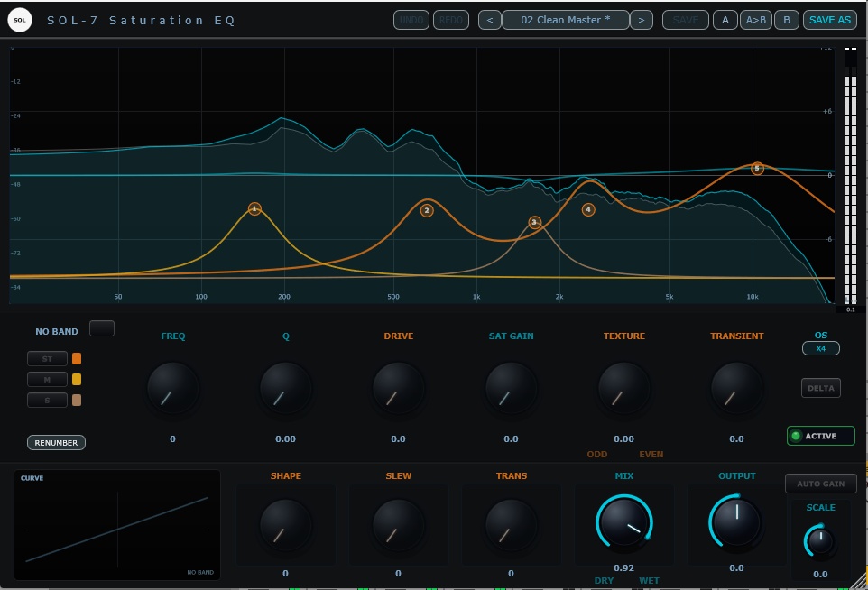Select EQ band node 5
This screenshot has height=590, width=868.
click(757, 169)
